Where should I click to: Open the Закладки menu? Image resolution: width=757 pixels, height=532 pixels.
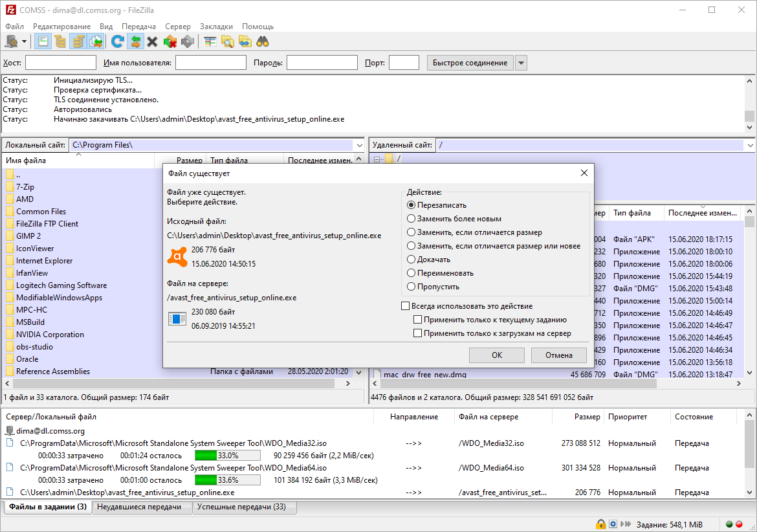tap(216, 27)
